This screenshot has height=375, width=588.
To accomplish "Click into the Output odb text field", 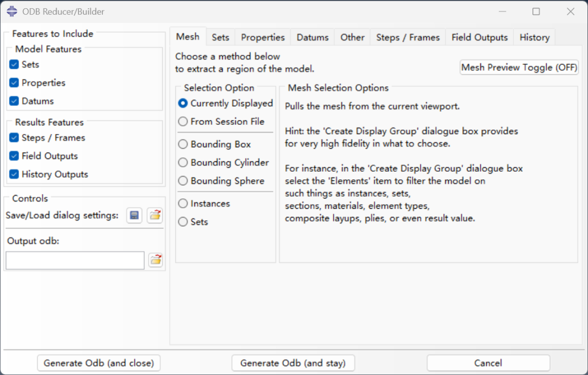I will (x=75, y=261).
